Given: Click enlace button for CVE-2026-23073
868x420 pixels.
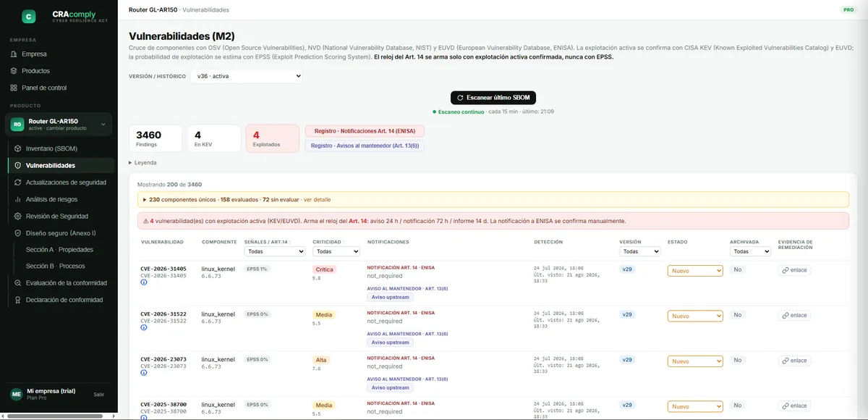Looking at the screenshot, I should coord(794,361).
